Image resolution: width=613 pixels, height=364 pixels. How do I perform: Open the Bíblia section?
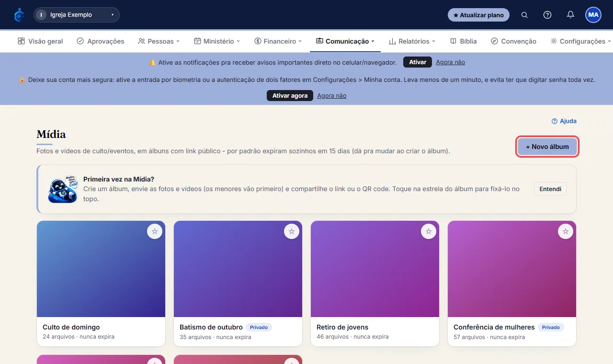464,41
